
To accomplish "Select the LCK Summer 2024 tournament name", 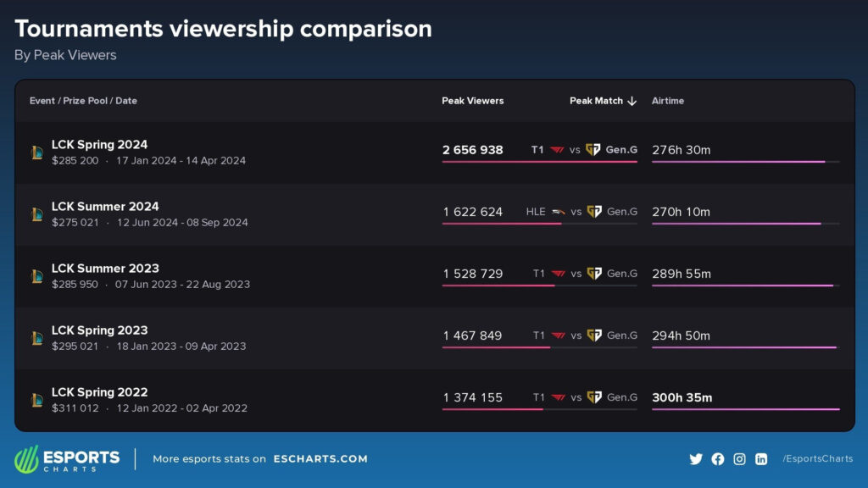I will 104,206.
